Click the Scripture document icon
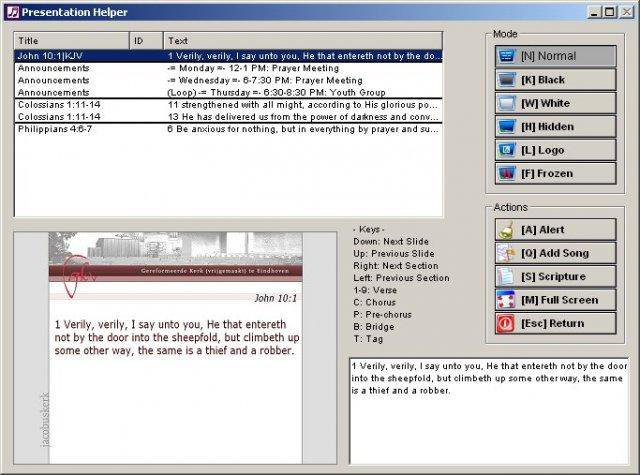The height and width of the screenshot is (475, 640). coord(507,276)
